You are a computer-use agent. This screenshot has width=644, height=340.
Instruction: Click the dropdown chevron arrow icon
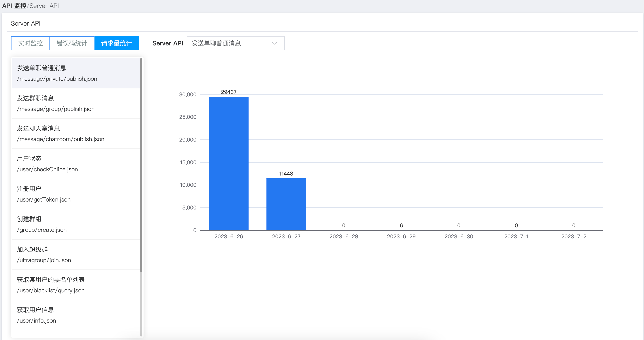[x=274, y=43]
